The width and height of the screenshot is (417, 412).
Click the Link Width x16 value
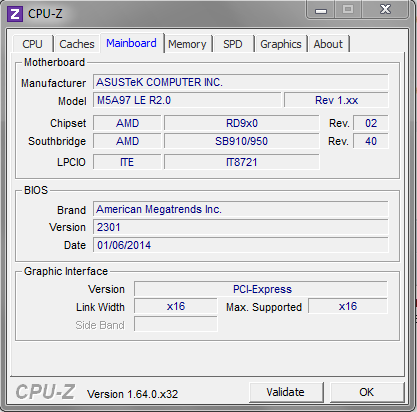point(176,306)
